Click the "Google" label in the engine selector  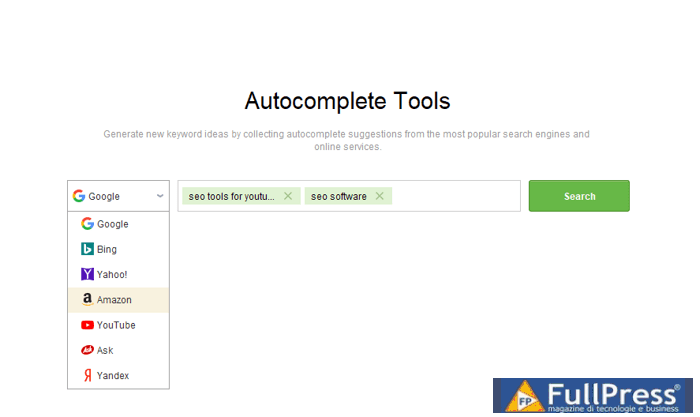pos(104,196)
